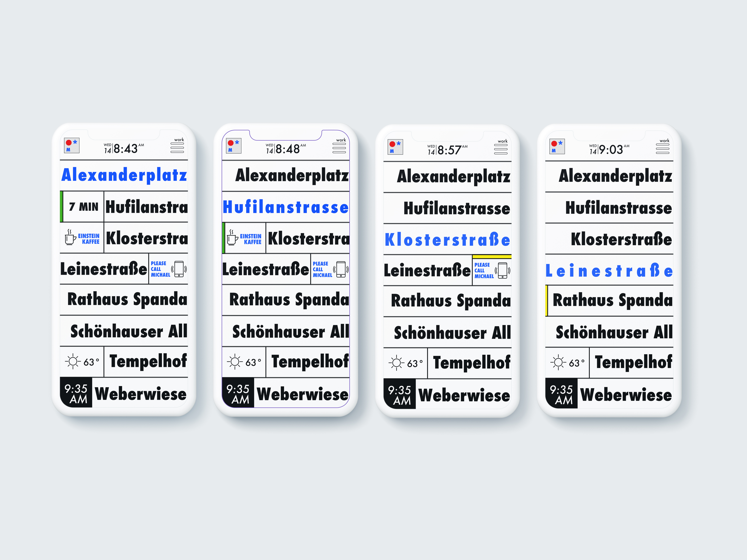Viewport: 747px width, 560px height.
Task: Open hamburger menu on the 8:48 phone
Action: 339,148
